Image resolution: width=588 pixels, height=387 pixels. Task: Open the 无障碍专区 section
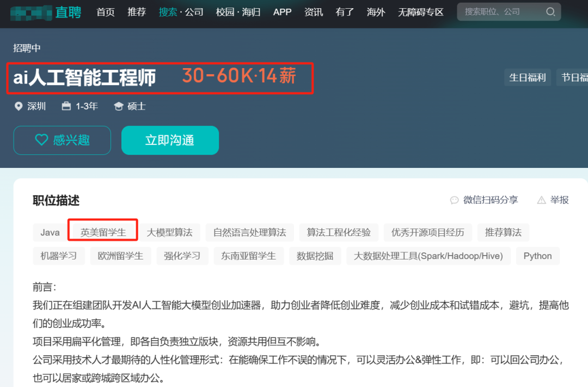(x=420, y=12)
